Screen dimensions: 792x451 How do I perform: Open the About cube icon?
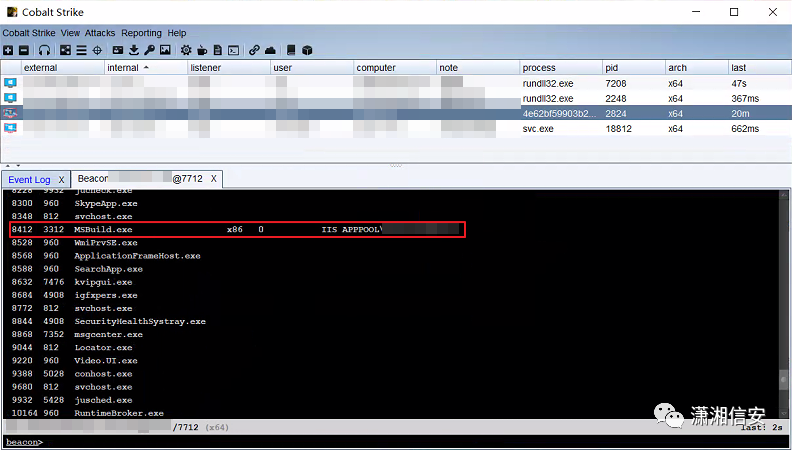[307, 50]
